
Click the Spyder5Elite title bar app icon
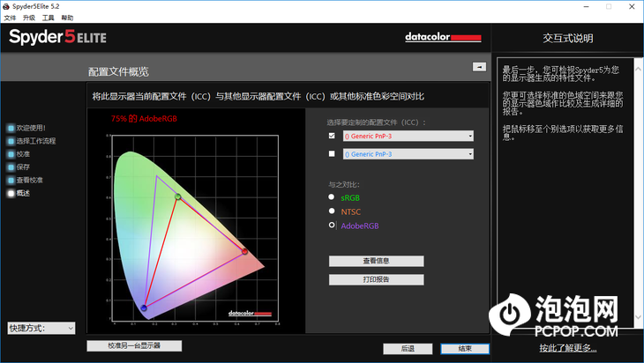pyautogui.click(x=6, y=6)
